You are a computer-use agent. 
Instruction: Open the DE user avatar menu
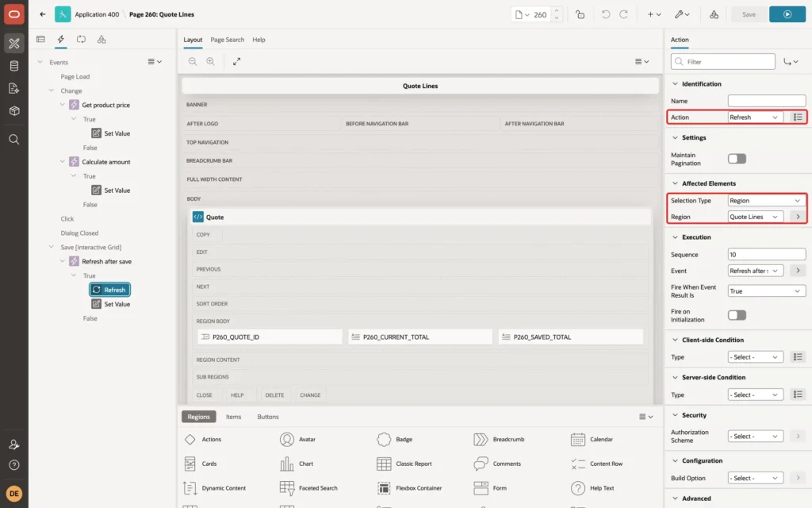[14, 494]
